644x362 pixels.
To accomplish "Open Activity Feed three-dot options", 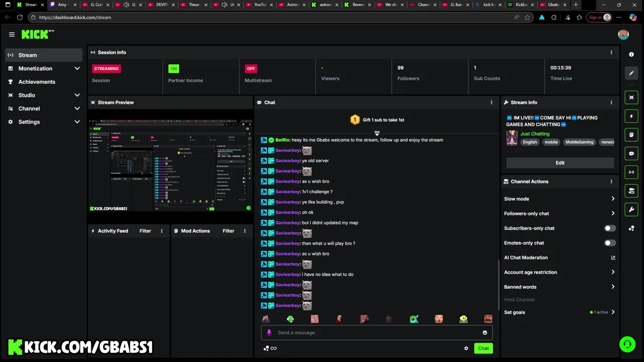I will (162, 231).
